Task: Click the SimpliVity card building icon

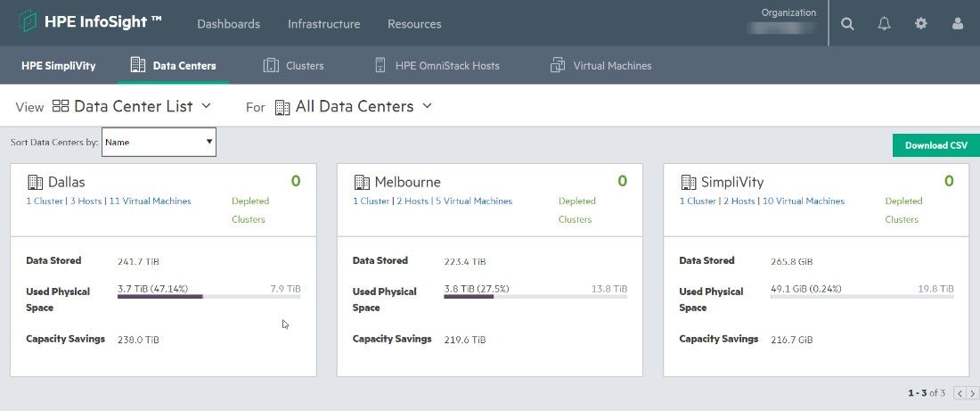Action: tap(689, 182)
